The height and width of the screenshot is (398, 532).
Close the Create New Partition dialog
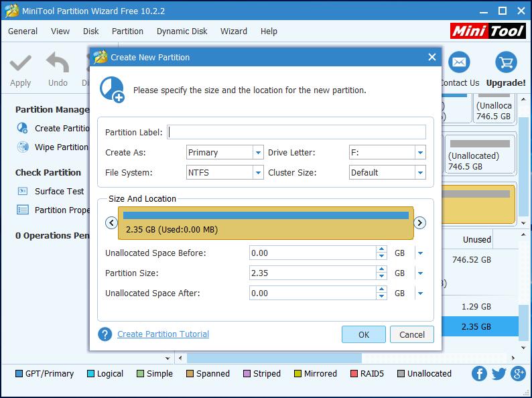pyautogui.click(x=432, y=57)
